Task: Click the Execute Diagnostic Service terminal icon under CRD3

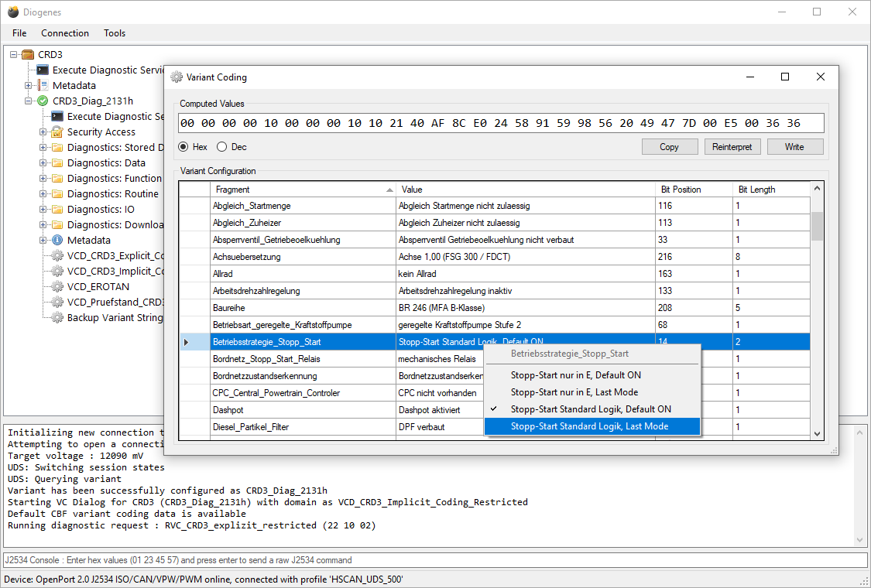Action: (x=43, y=70)
